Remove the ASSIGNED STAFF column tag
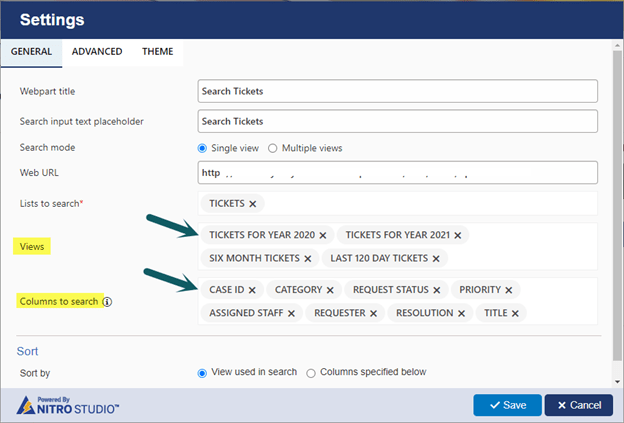 click(291, 313)
